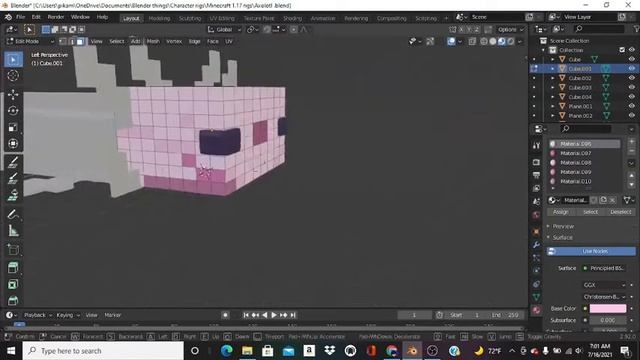This screenshot has width=640, height=360.
Task: Expand Cube.002 in the outliner
Action: pos(553,78)
